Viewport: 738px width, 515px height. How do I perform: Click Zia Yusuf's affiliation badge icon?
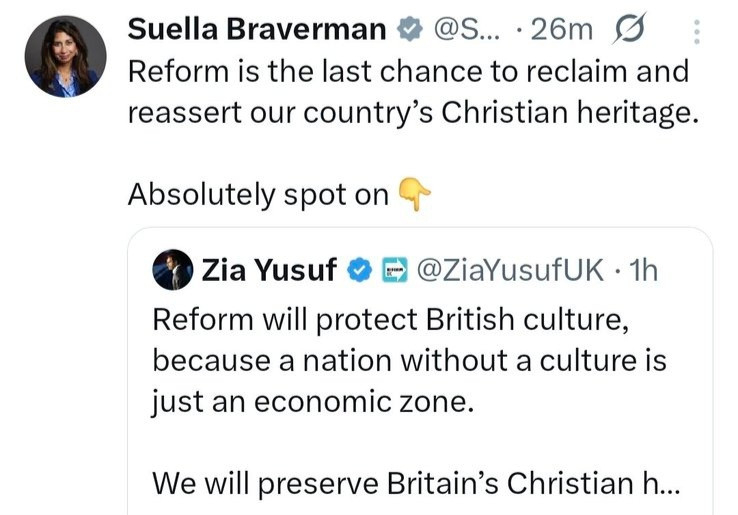(394, 270)
